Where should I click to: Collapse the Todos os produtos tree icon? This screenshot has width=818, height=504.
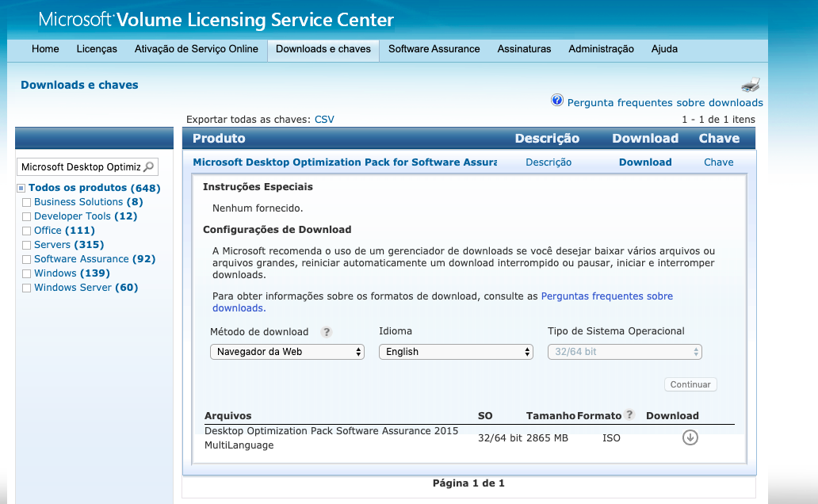pyautogui.click(x=21, y=189)
